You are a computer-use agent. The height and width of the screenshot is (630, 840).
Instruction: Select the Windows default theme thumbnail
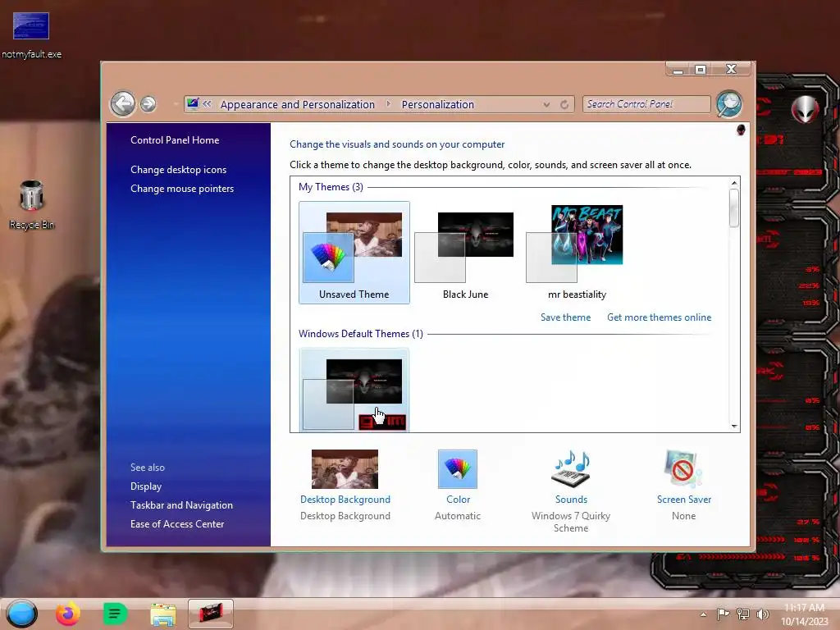(x=354, y=390)
